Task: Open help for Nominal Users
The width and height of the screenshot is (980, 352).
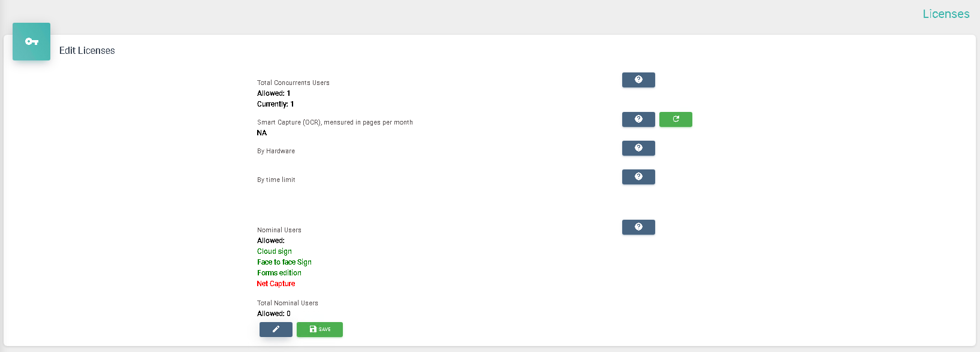Action: click(x=638, y=227)
